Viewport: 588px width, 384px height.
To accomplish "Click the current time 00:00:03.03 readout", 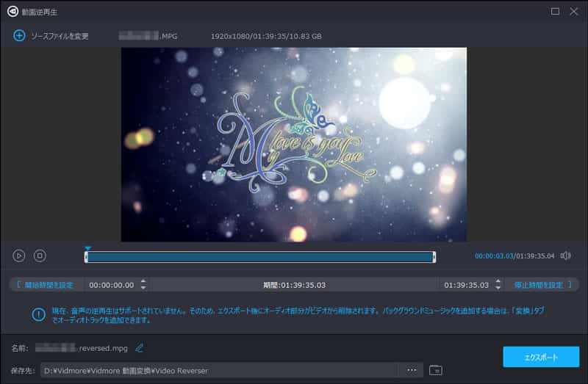I will point(494,256).
